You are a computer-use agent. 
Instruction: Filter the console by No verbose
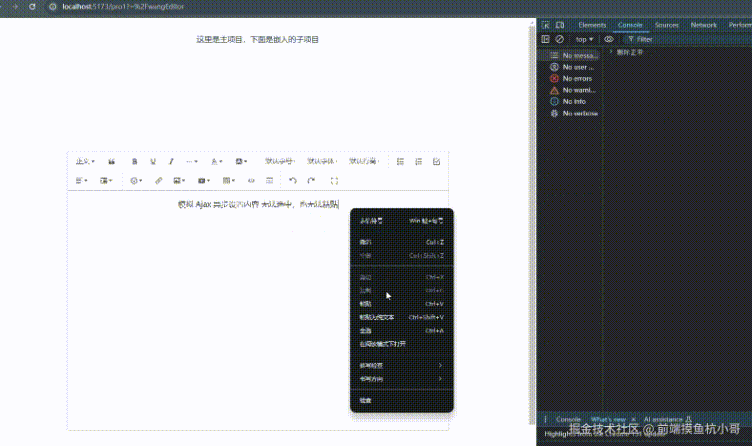(x=570, y=114)
